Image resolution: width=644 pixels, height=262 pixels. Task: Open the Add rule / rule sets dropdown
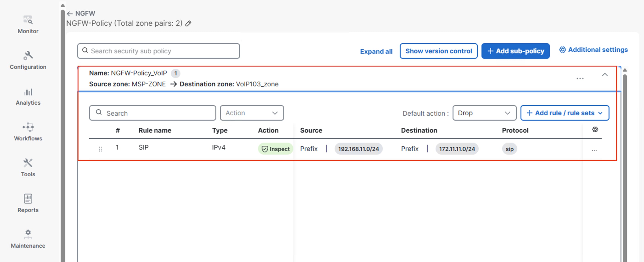(x=565, y=113)
